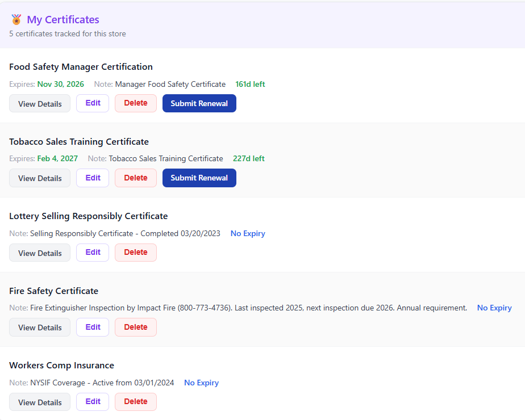Image resolution: width=525 pixels, height=420 pixels.
Task: Delete the Tobacco Sales Training Certificate
Action: (x=136, y=178)
